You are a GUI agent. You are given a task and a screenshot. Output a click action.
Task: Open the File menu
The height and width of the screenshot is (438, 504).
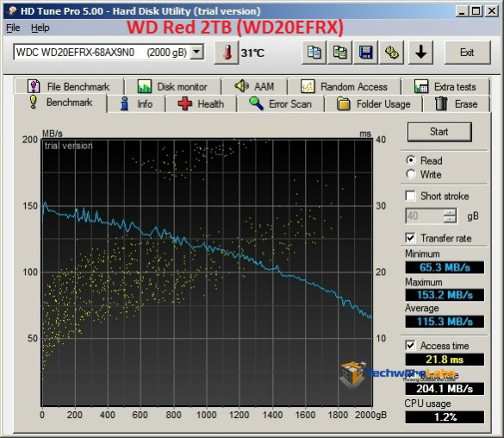click(x=13, y=28)
